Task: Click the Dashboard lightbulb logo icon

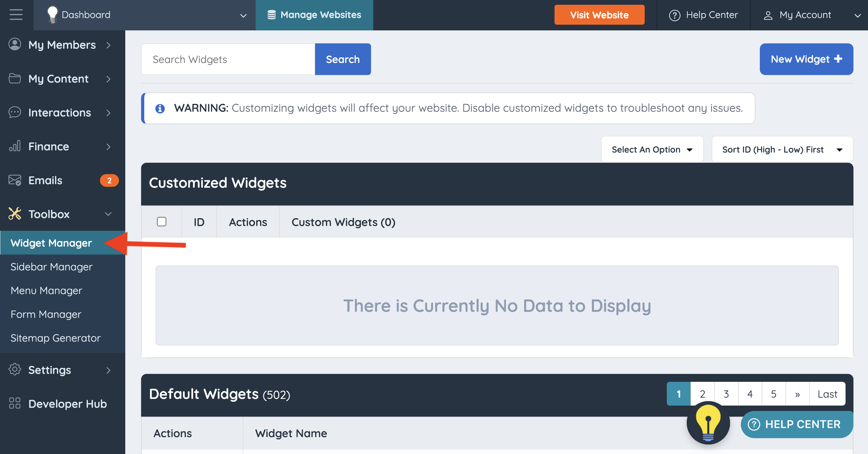Action: tap(52, 15)
